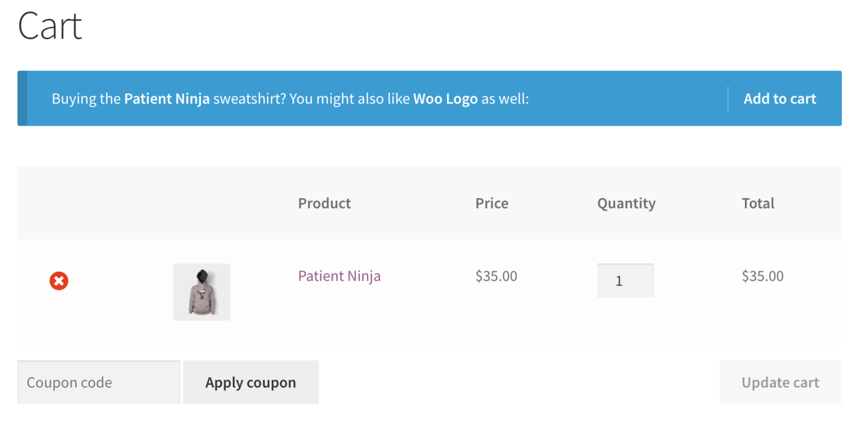The width and height of the screenshot is (868, 435).
Task: Open the Patient Ninja sweatshirt thumbnail
Action: (x=202, y=291)
